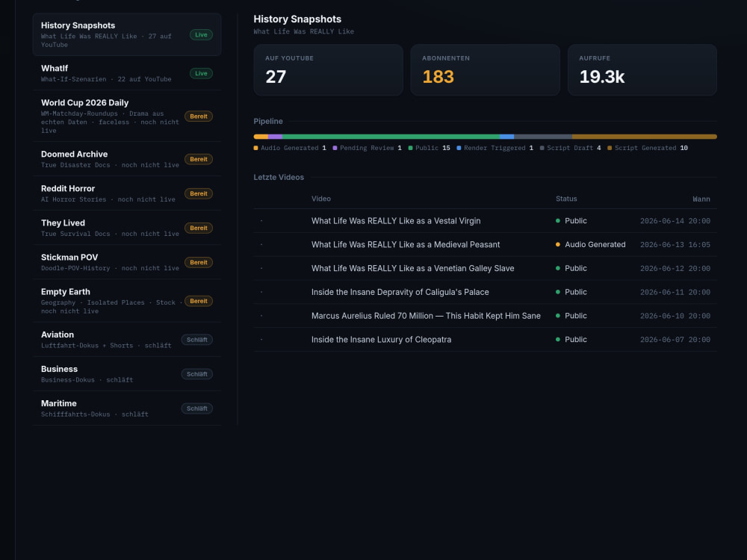Open the Empty Earth channel
747x560 pixels.
127,301
